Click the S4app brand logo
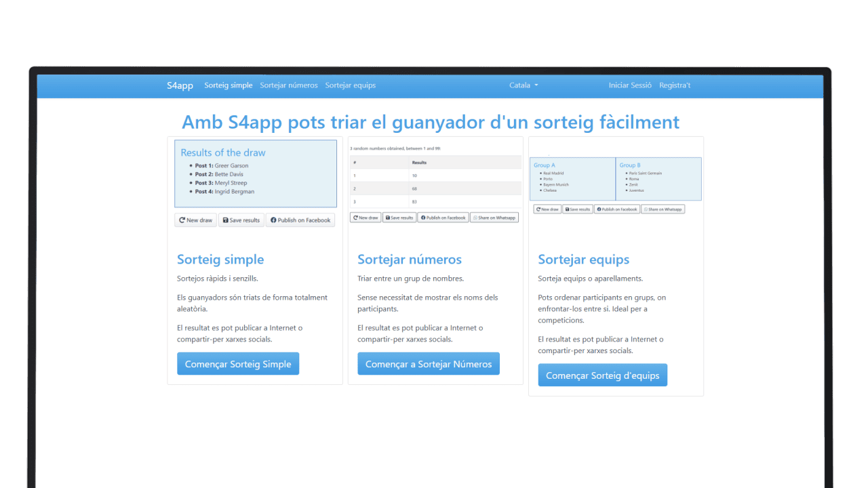The image size is (868, 488). [180, 85]
